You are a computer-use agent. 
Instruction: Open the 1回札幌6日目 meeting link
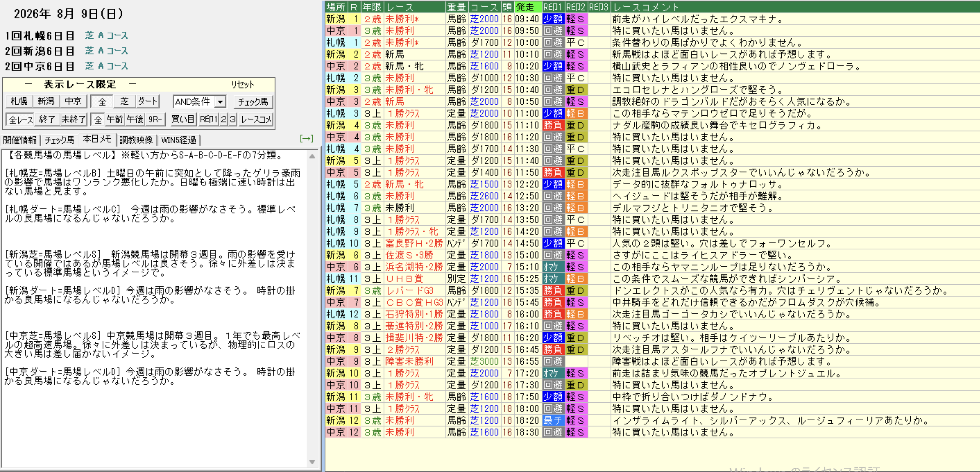(39, 36)
